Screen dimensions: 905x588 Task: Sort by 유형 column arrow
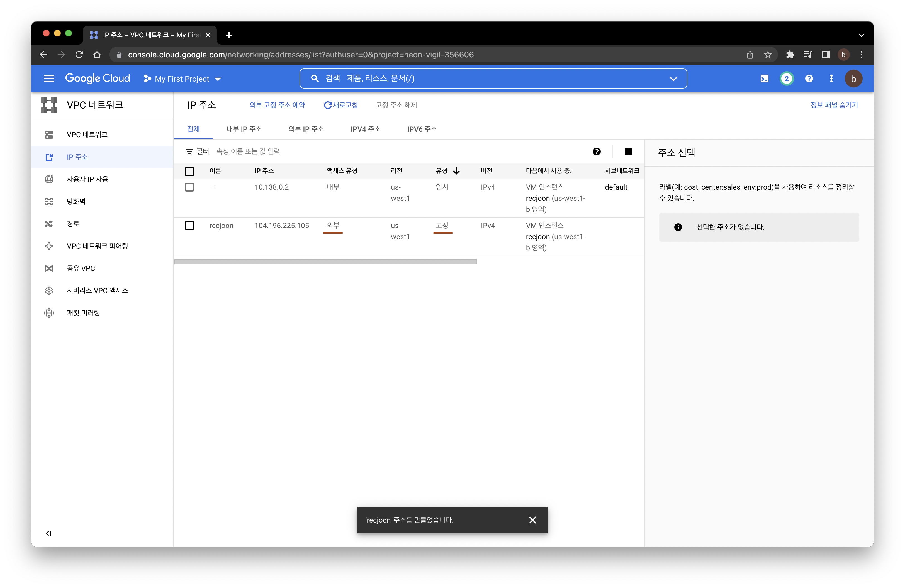point(456,171)
